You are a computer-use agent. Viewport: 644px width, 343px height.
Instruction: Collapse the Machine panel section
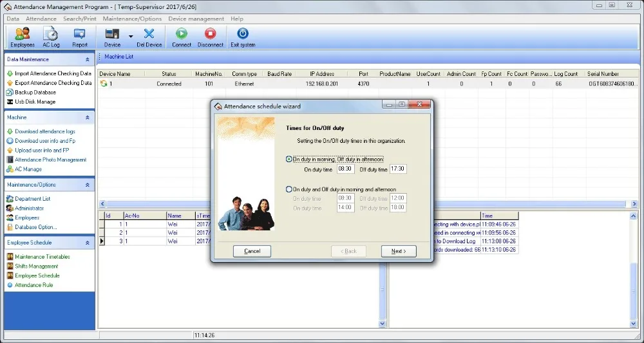[88, 118]
